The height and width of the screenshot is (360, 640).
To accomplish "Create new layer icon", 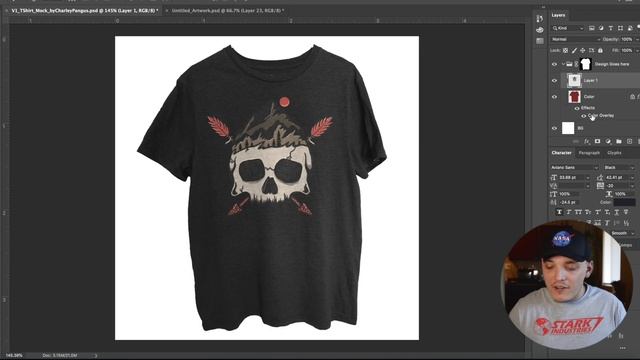I will pos(629,141).
